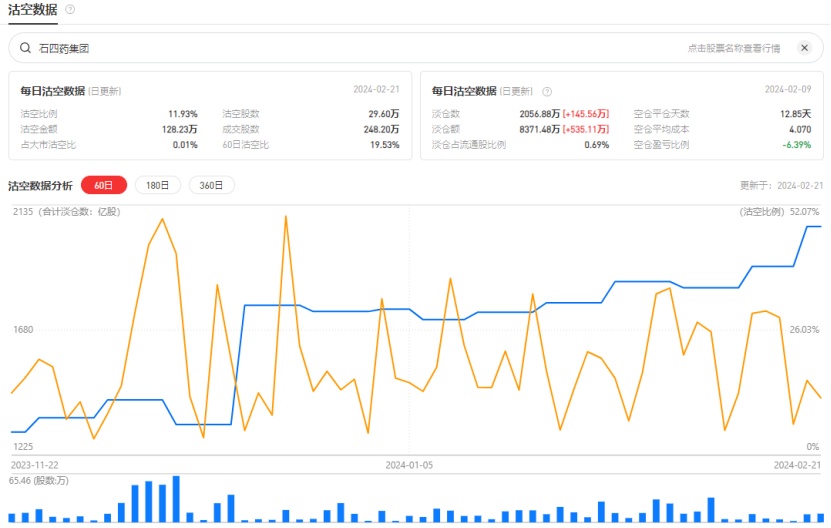Click the 2024-01-05 x-axis date label

click(409, 465)
